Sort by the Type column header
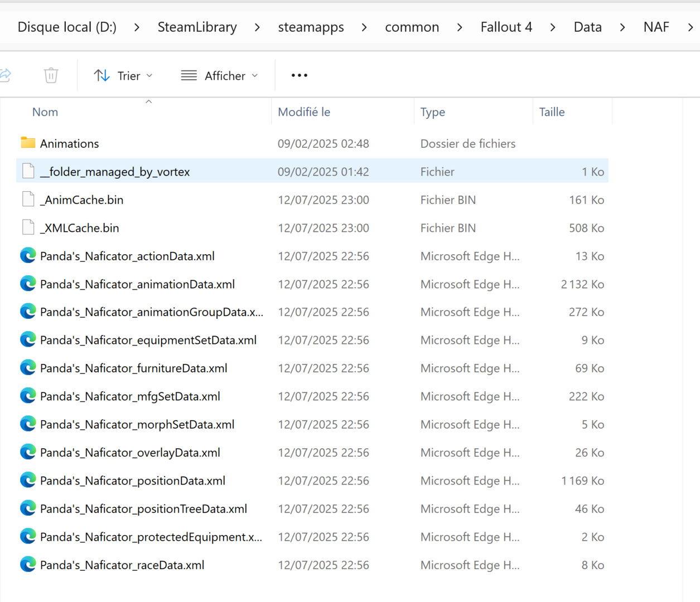Image resolution: width=700 pixels, height=602 pixels. point(433,112)
